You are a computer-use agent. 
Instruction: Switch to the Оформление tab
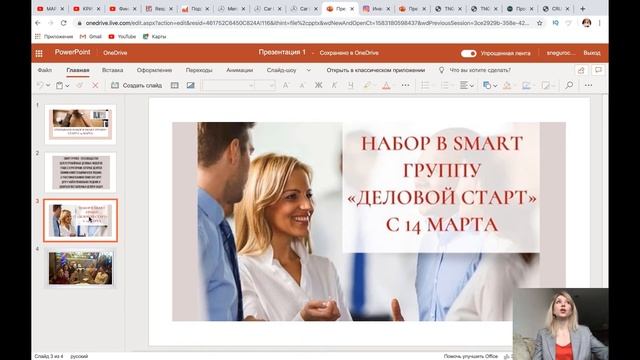[154, 70]
